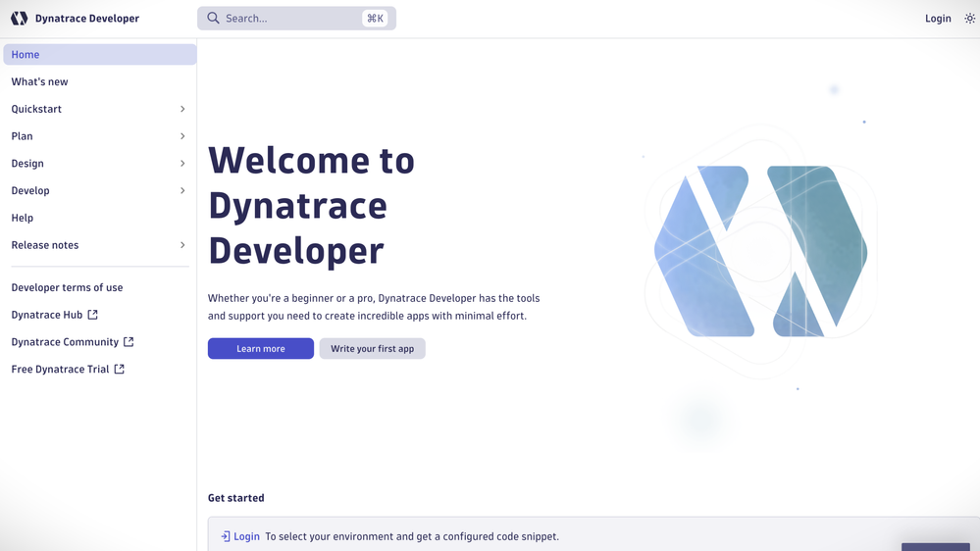The image size is (980, 551).
Task: Click external link icon beside Dynatrace Community
Action: click(129, 342)
